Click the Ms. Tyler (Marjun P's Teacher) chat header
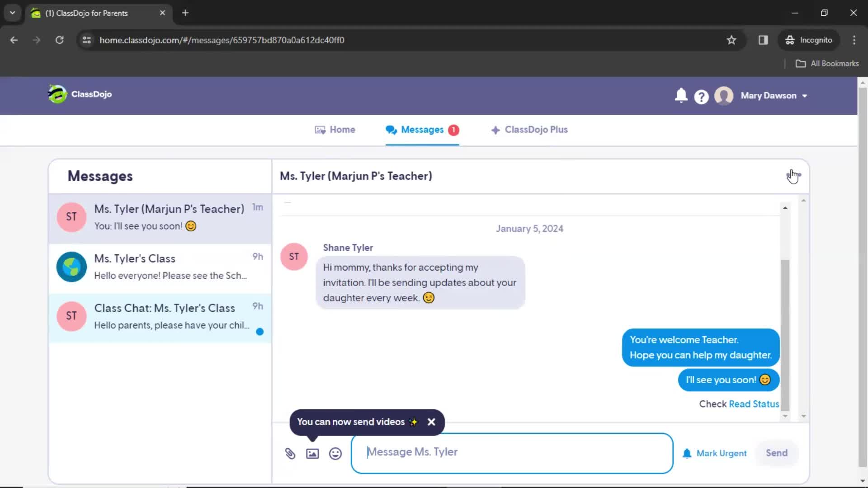Viewport: 868px width, 488px height. click(x=356, y=176)
